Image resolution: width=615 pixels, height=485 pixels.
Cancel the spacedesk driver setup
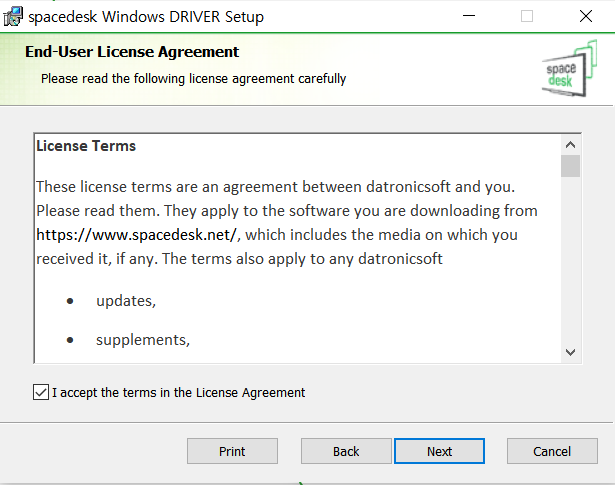pos(552,451)
